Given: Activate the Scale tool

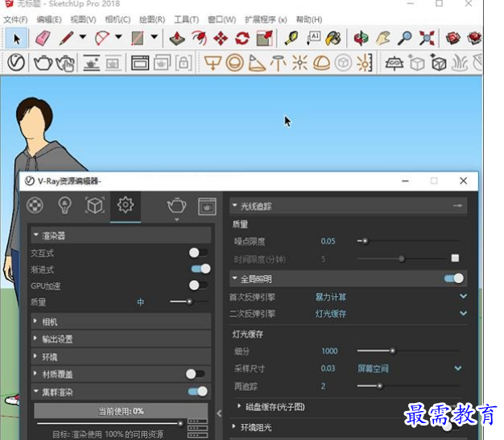Looking at the screenshot, I should 265,39.
